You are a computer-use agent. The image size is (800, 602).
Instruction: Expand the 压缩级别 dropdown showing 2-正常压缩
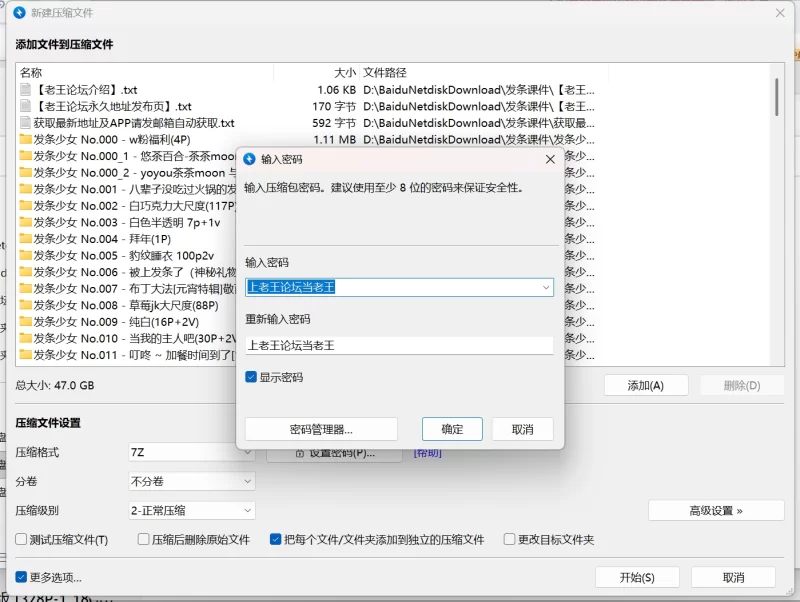click(x=192, y=510)
